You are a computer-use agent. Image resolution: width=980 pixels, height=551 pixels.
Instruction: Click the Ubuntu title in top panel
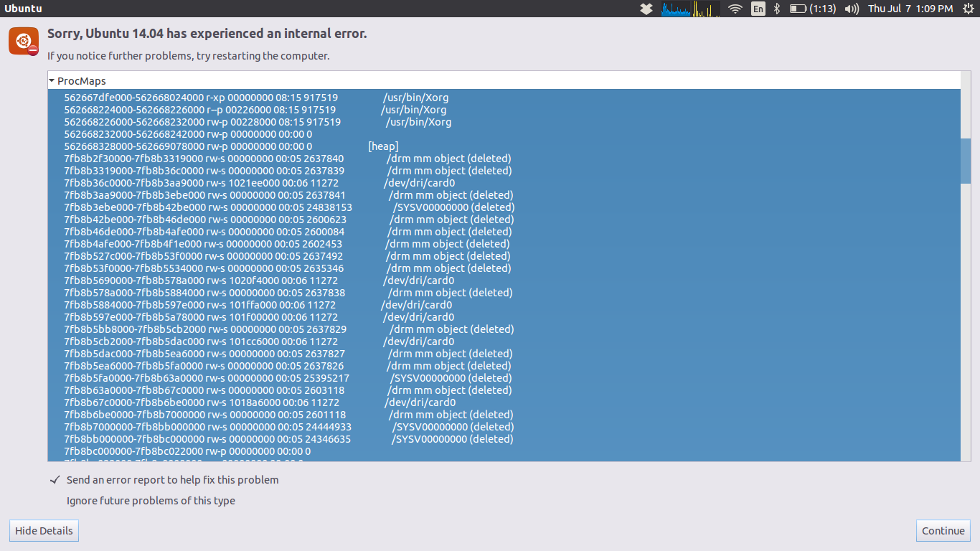pos(23,9)
